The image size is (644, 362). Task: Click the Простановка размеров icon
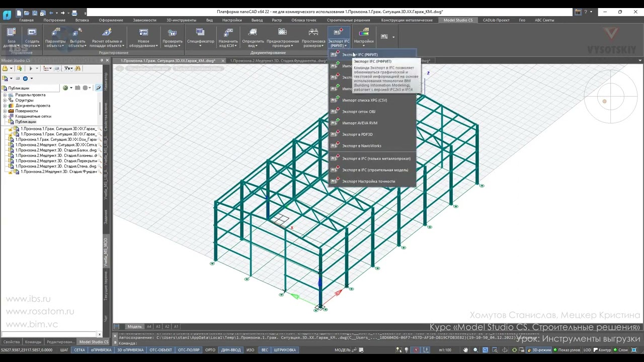pyautogui.click(x=313, y=33)
